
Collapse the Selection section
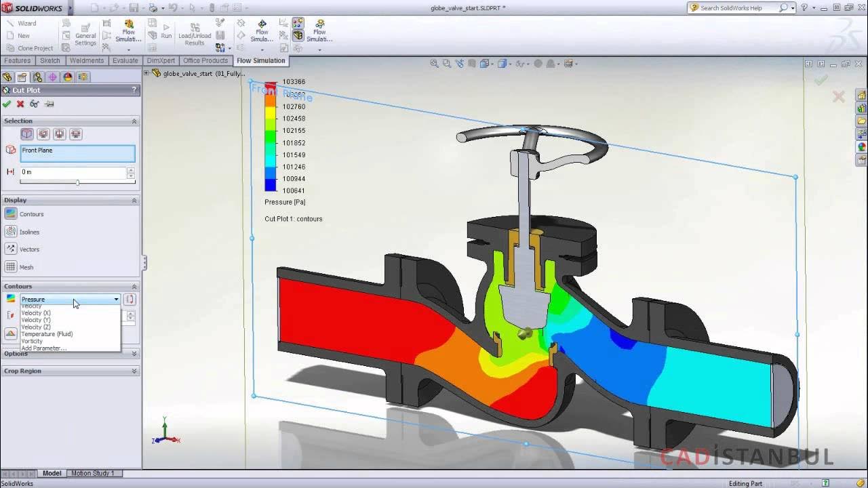(x=134, y=121)
